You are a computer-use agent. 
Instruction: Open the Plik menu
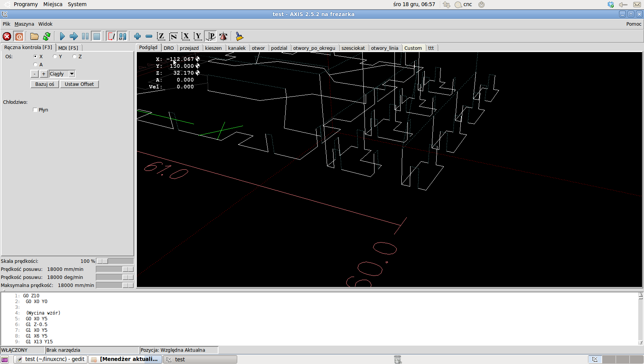point(7,24)
